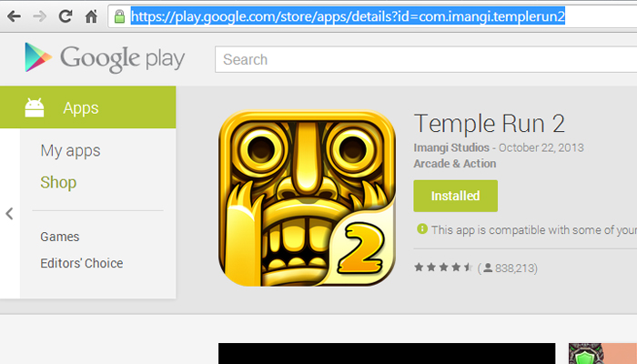Open the Editors' Choice link
Viewport: 637px width, 364px height.
[x=82, y=263]
